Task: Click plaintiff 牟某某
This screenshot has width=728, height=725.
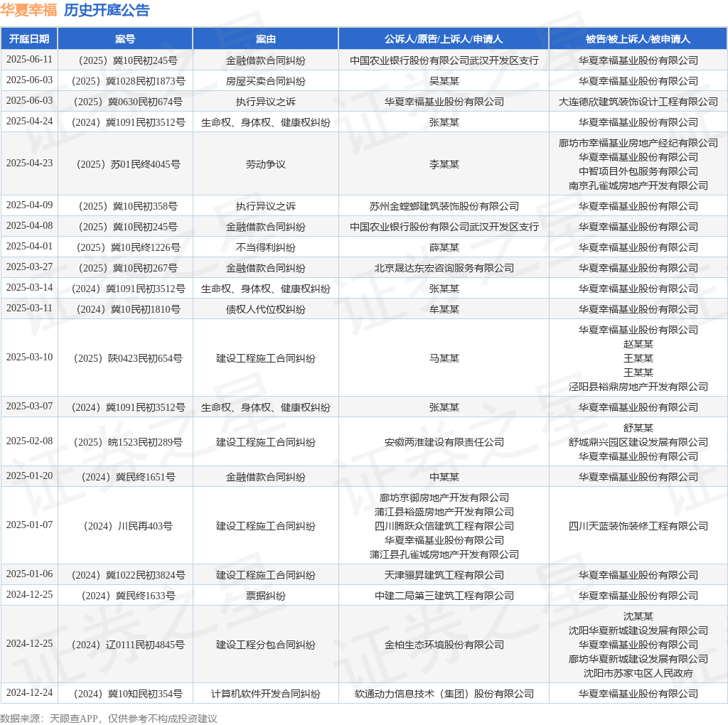Action: click(444, 309)
